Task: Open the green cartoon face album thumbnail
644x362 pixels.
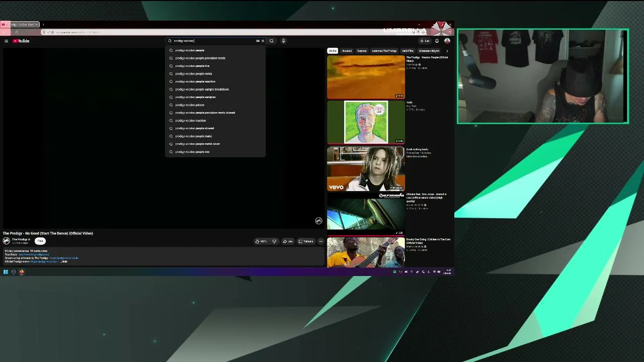Action: click(366, 122)
